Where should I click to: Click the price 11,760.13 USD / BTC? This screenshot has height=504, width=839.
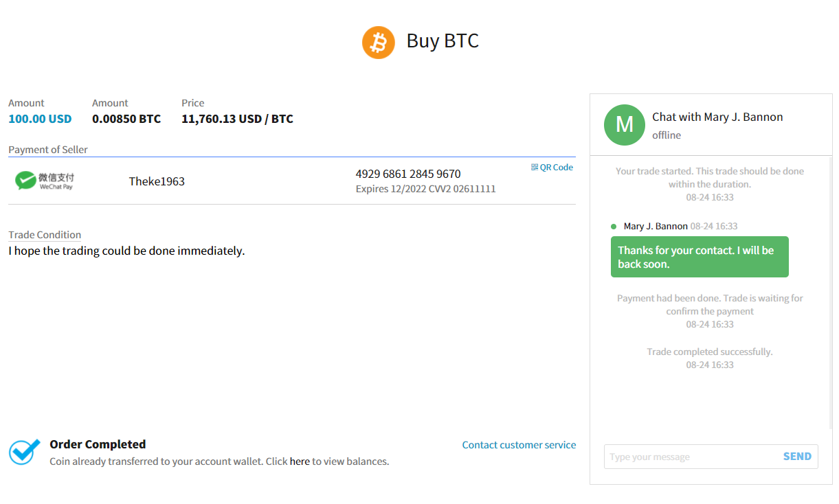pyautogui.click(x=237, y=118)
